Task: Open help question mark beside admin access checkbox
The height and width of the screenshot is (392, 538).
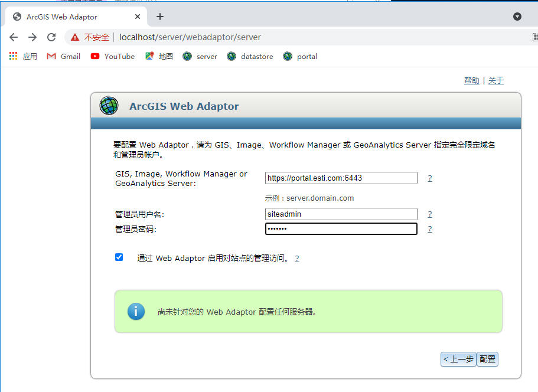Action: coord(297,258)
